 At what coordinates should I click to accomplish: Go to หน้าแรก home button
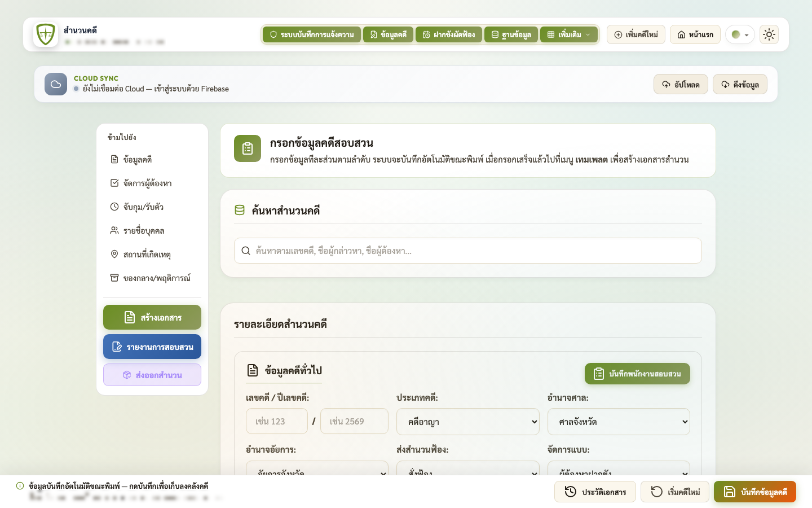(695, 34)
